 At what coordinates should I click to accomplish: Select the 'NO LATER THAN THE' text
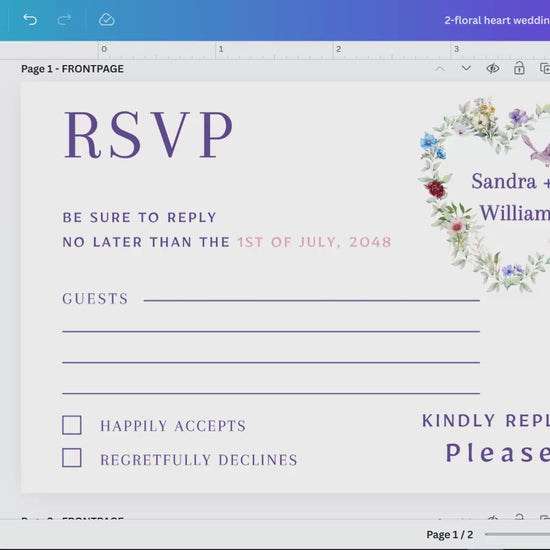(x=146, y=242)
